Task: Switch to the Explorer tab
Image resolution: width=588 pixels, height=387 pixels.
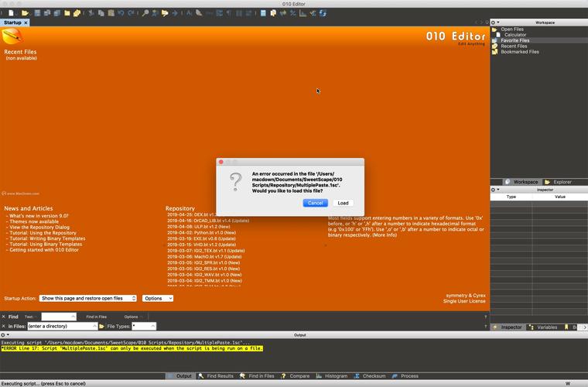Action: [x=558, y=182]
